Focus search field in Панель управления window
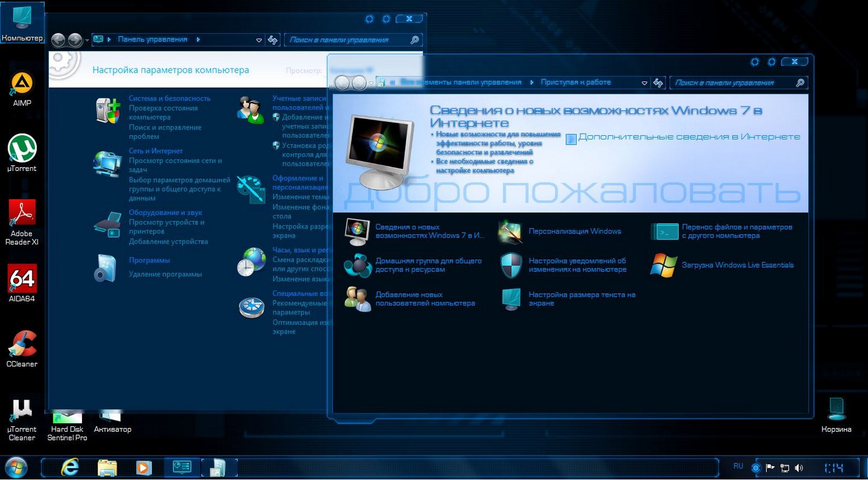Viewport: 868px width, 480px height. pos(352,40)
